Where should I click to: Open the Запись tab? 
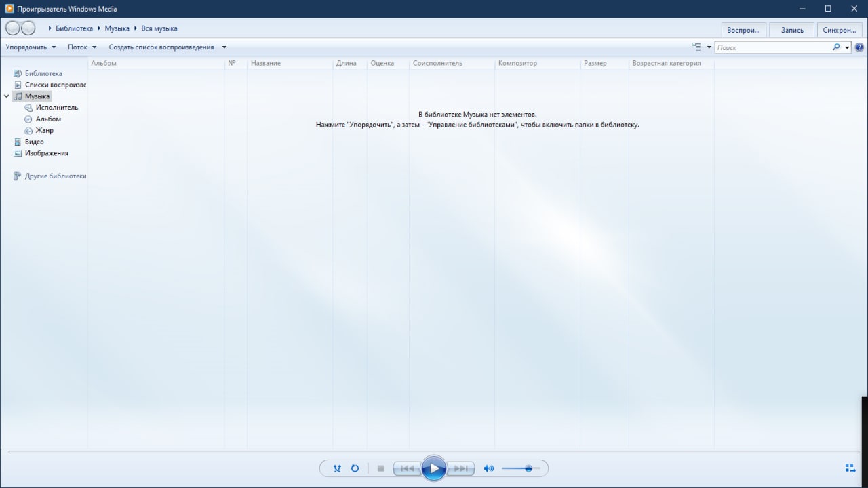(x=792, y=30)
